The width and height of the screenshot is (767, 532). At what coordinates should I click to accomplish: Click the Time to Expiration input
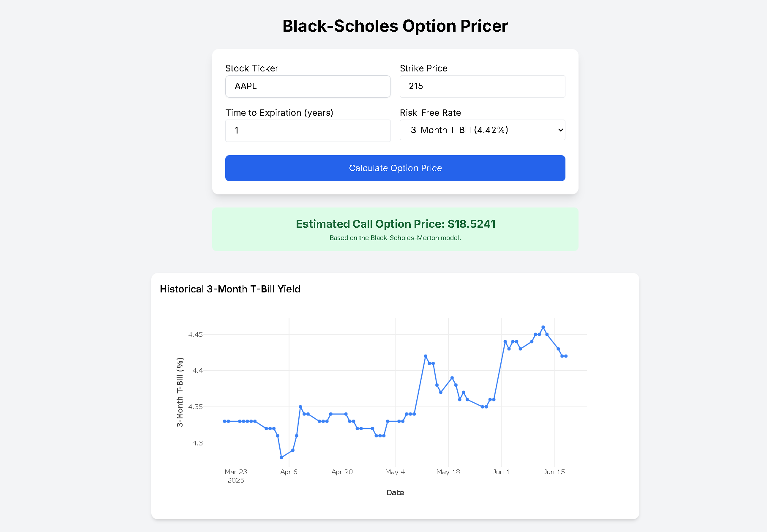click(308, 131)
